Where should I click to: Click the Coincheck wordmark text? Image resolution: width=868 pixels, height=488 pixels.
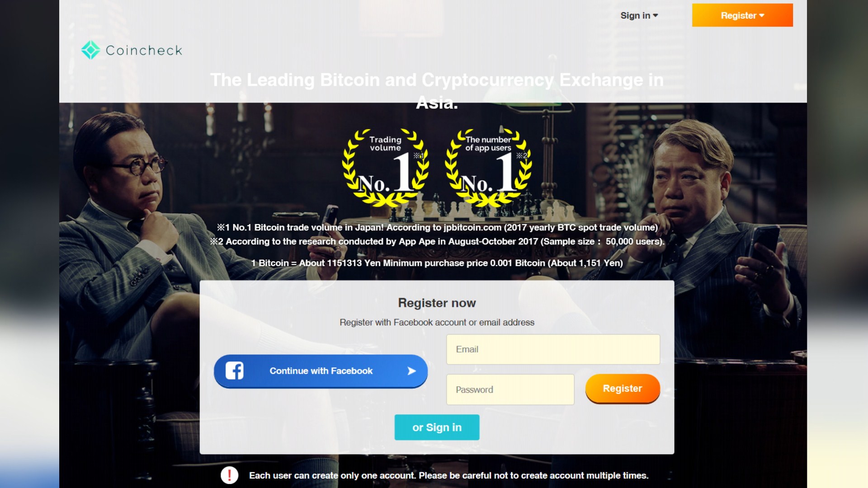coord(144,50)
